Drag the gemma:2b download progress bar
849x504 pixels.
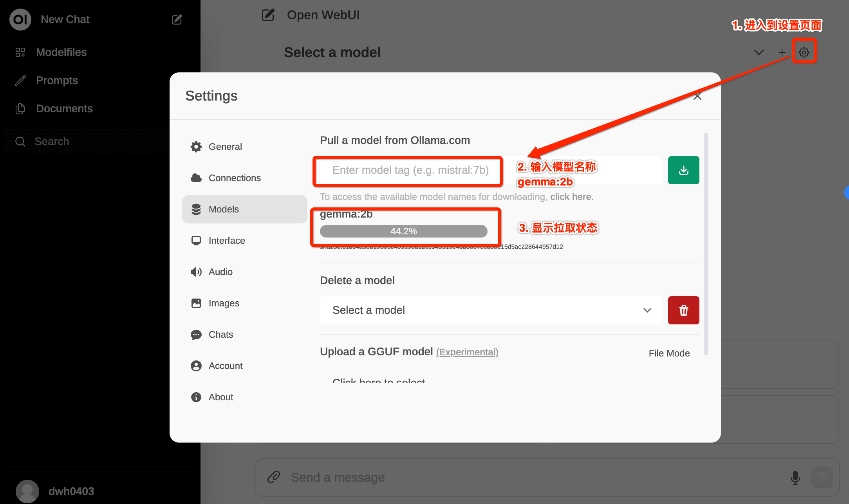[403, 231]
